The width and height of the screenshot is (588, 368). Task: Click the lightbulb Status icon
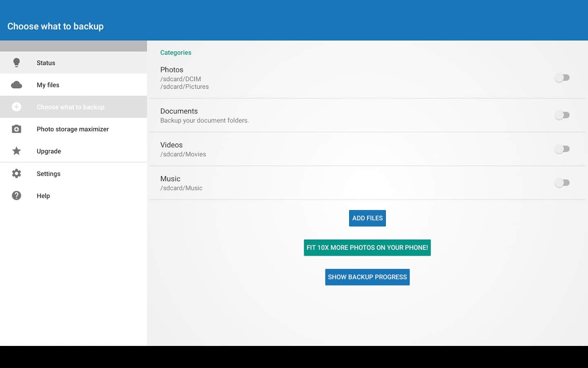point(16,63)
